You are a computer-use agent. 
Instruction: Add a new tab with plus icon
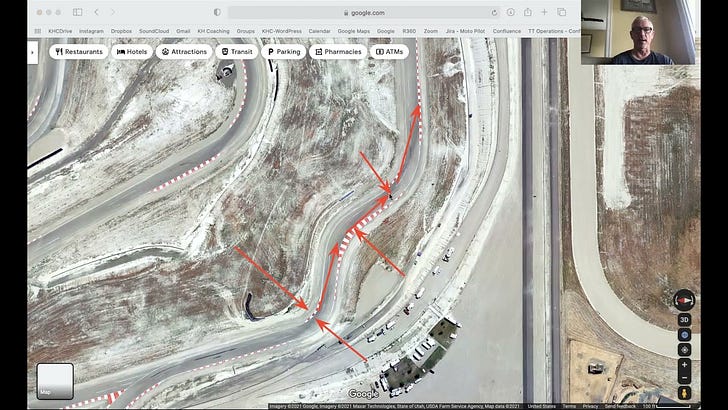pos(544,13)
